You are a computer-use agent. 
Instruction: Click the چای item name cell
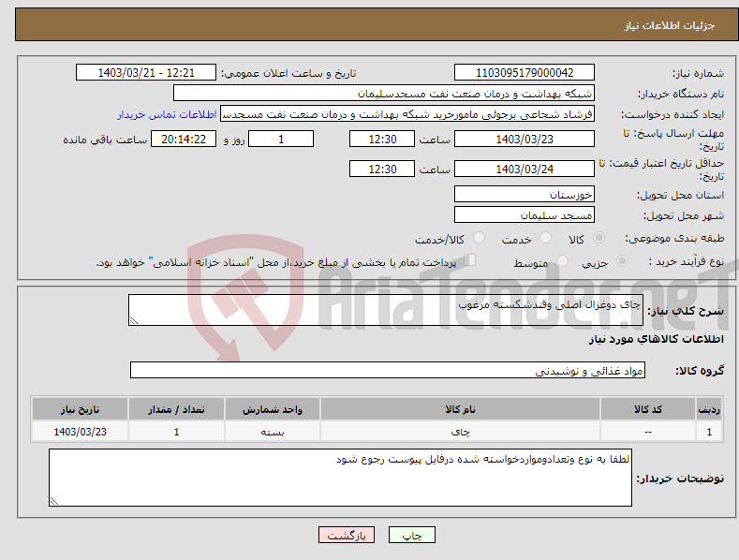coord(461,432)
